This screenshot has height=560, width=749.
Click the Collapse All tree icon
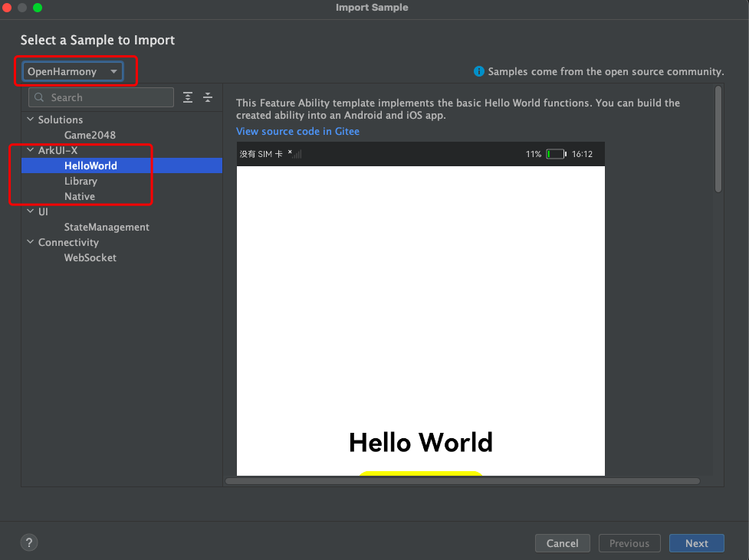point(208,97)
